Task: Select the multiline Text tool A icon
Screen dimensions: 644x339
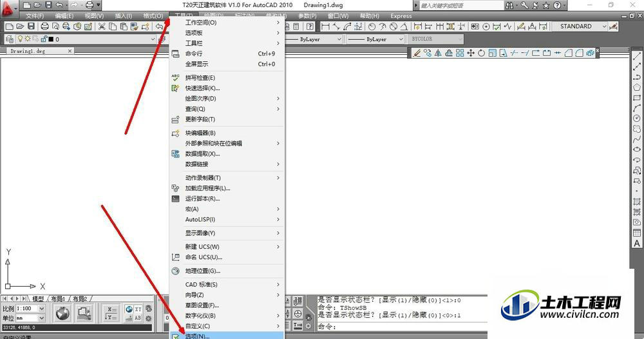Action: (x=637, y=243)
